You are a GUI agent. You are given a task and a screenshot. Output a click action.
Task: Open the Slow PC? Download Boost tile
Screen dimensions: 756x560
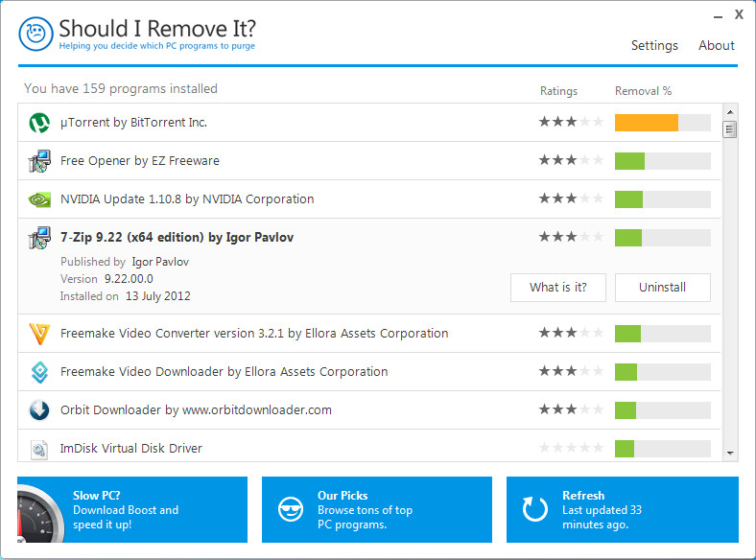(x=132, y=510)
